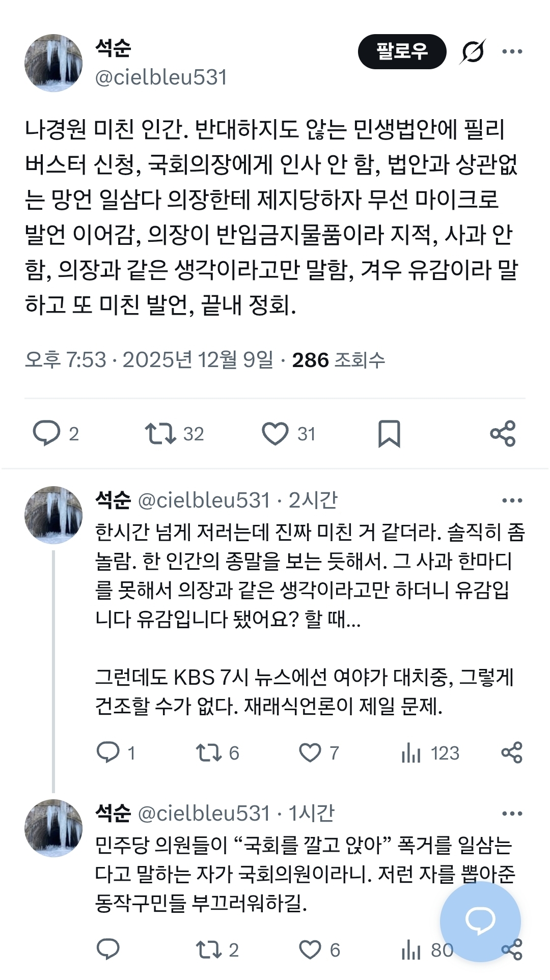This screenshot has height=980, width=550.
Task: Like the main post with 31 likes
Action: (x=275, y=434)
